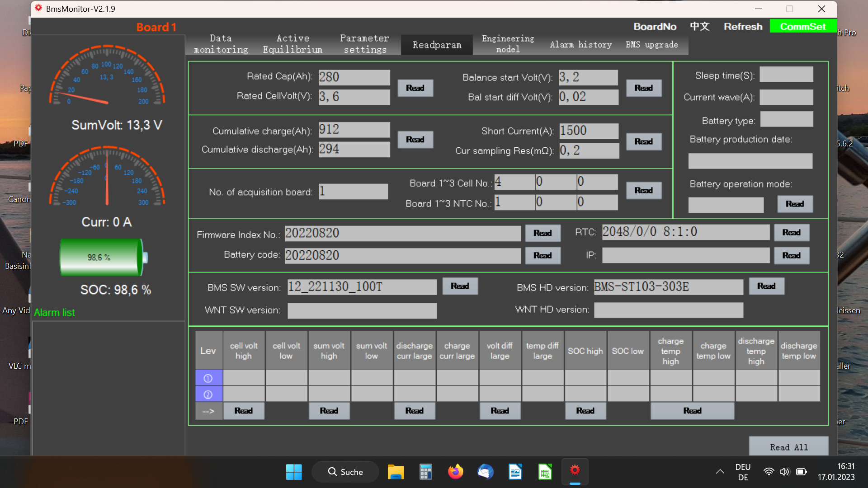Show hidden system tray icons chevron

click(720, 472)
